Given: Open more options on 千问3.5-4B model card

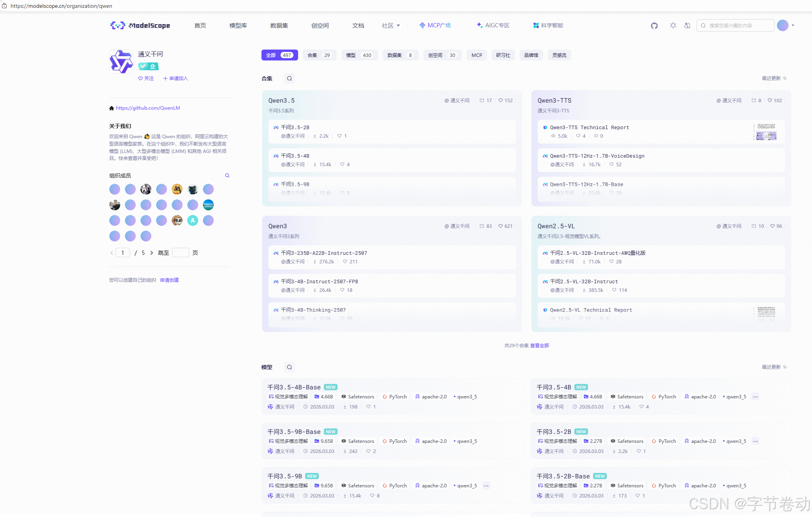Looking at the screenshot, I should pos(755,397).
